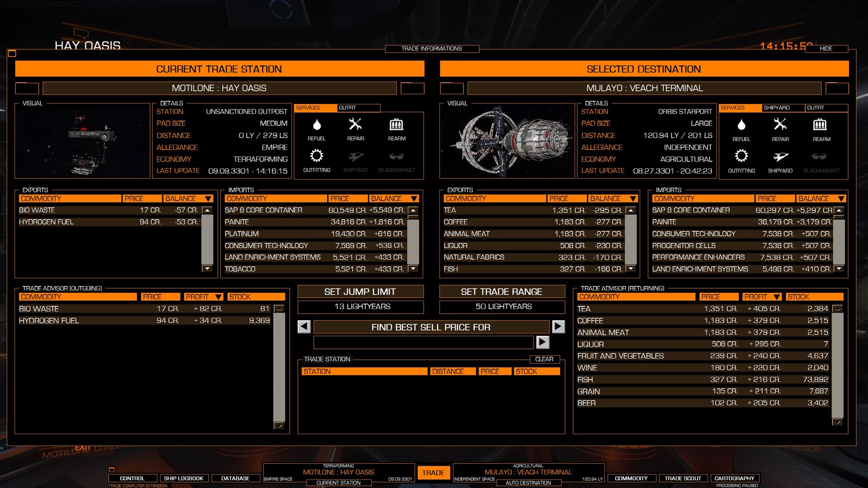Click right arrow beside Find Best Sell Price

coord(559,327)
